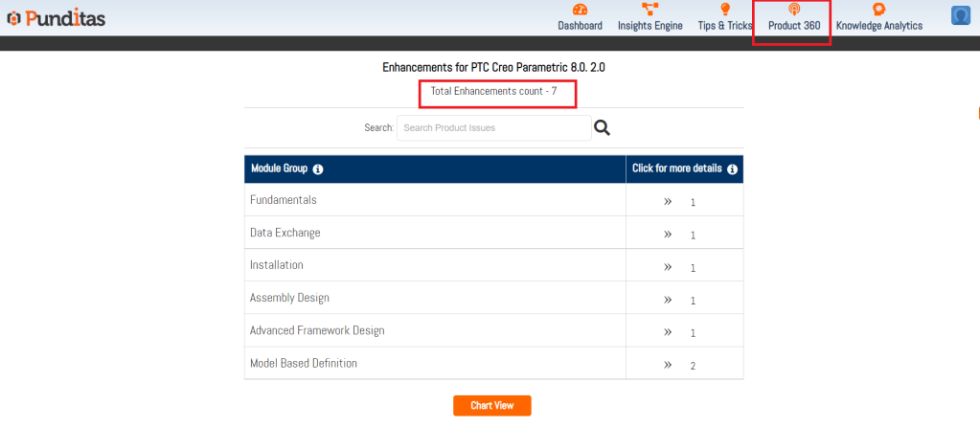This screenshot has height=427, width=980.
Task: Expand Installation row details arrow
Action: coord(668,267)
